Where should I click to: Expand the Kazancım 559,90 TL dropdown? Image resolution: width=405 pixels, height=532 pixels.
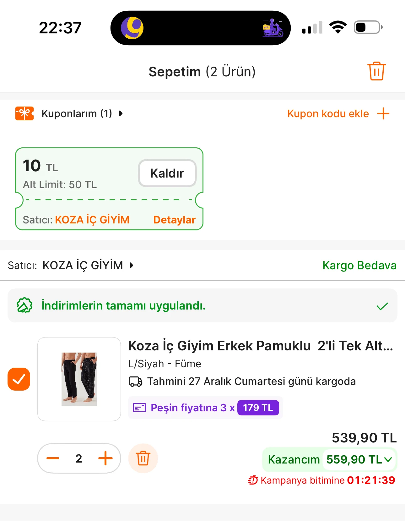point(388,459)
